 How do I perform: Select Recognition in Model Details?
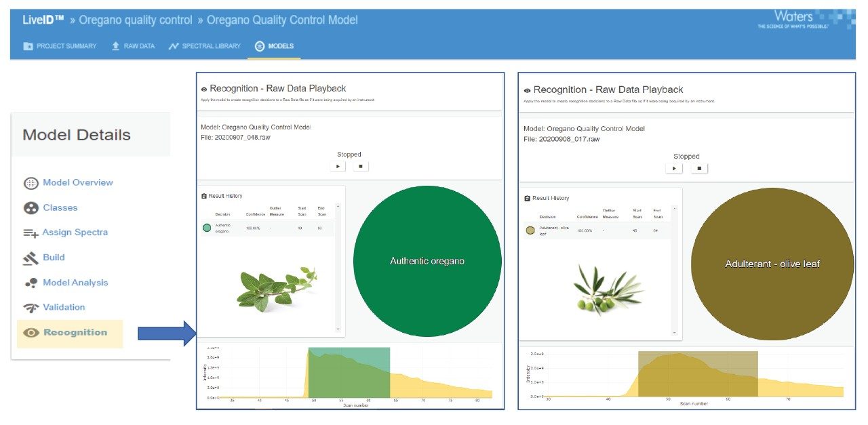70,333
